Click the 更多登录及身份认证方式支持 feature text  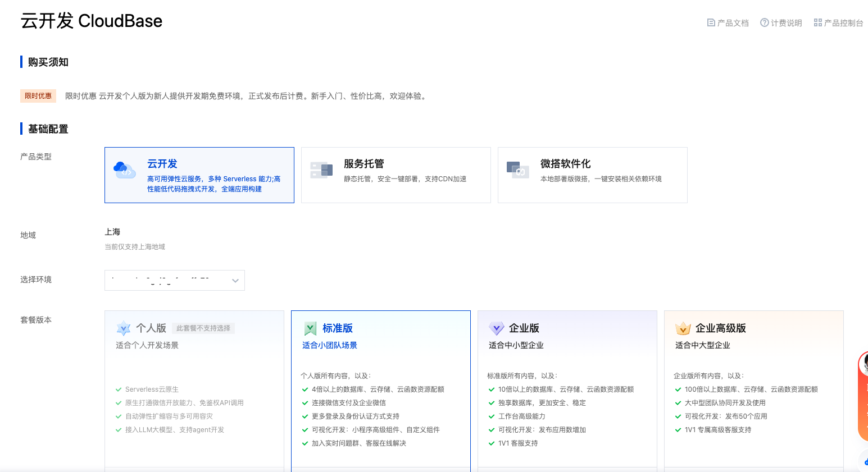click(x=356, y=416)
